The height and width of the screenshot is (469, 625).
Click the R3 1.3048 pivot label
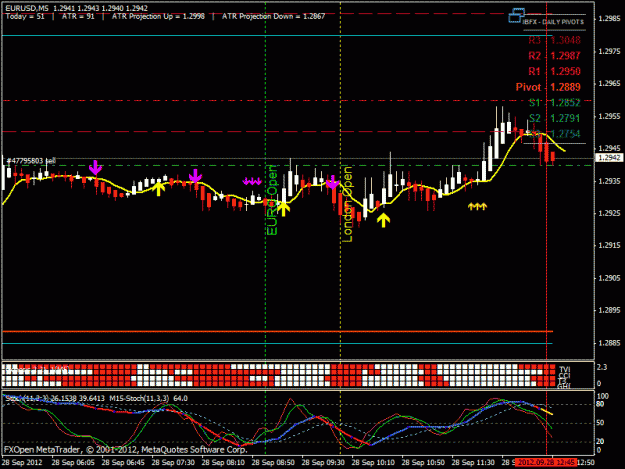pos(554,40)
